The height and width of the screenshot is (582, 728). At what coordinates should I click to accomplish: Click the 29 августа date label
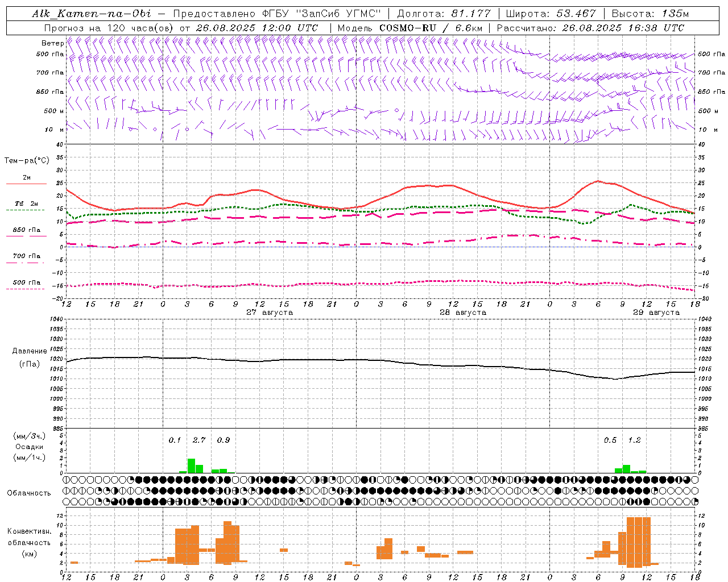pos(656,313)
